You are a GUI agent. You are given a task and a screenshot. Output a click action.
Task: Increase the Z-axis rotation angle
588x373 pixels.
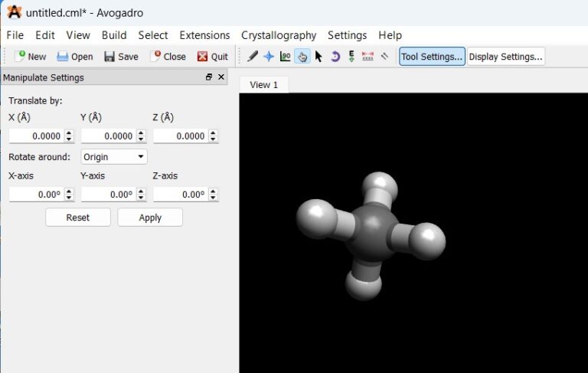click(213, 191)
